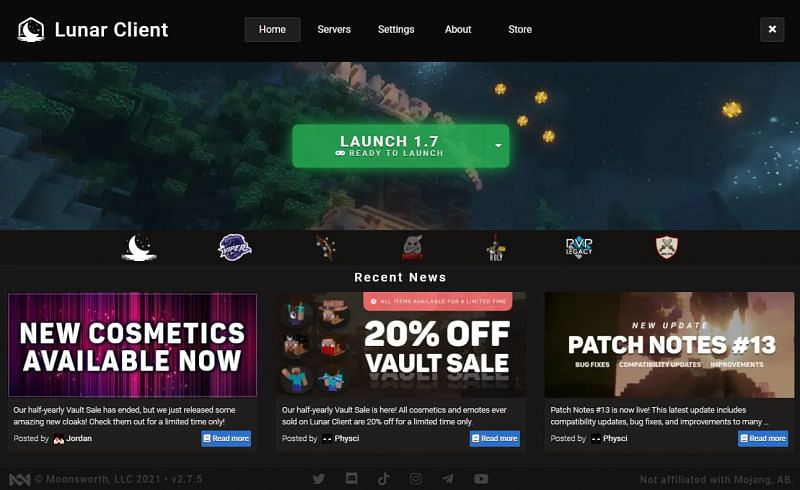Go to the Store tab

click(520, 30)
